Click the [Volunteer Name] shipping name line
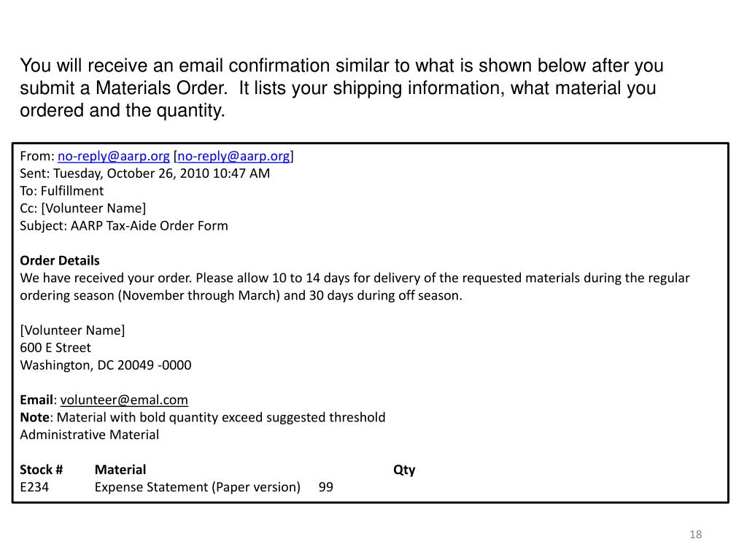The width and height of the screenshot is (747, 560). [x=72, y=330]
